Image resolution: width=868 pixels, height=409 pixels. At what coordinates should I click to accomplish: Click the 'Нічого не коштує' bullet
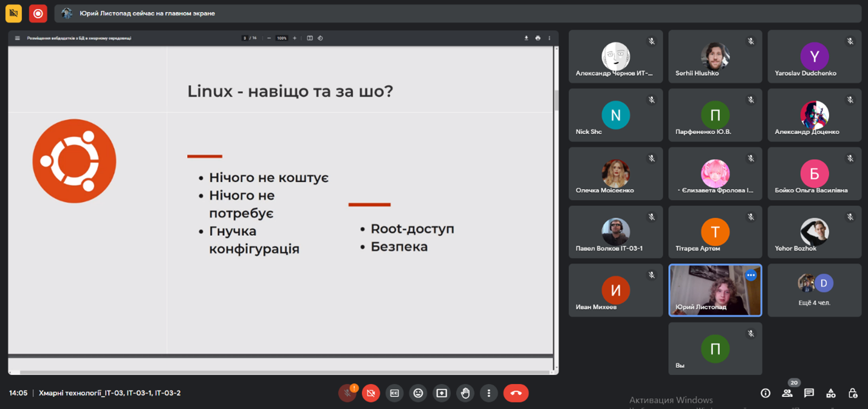click(268, 177)
